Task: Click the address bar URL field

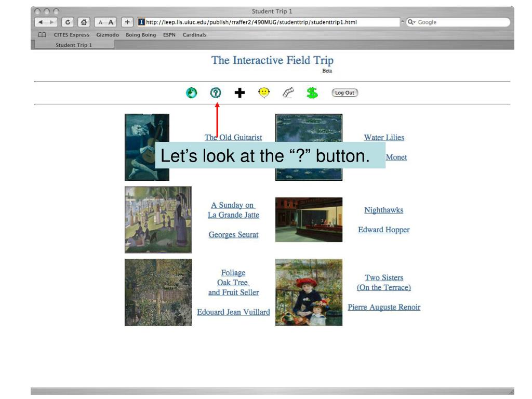Action: coord(269,22)
